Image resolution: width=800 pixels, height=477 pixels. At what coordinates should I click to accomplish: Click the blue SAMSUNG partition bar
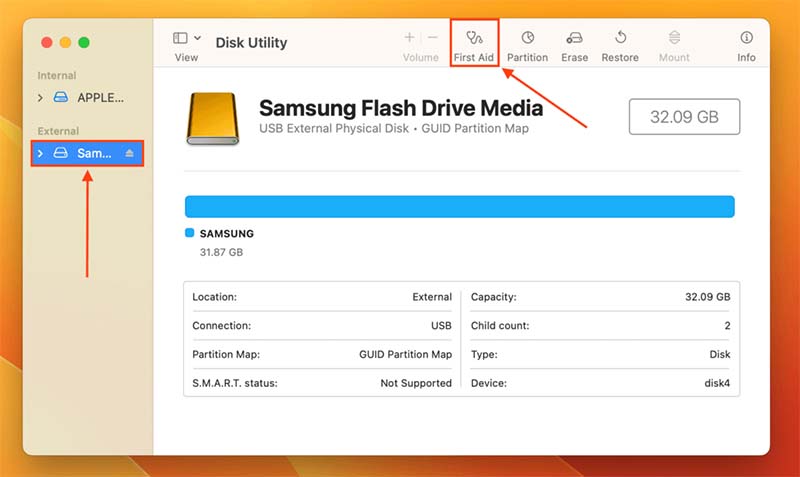[x=459, y=206]
